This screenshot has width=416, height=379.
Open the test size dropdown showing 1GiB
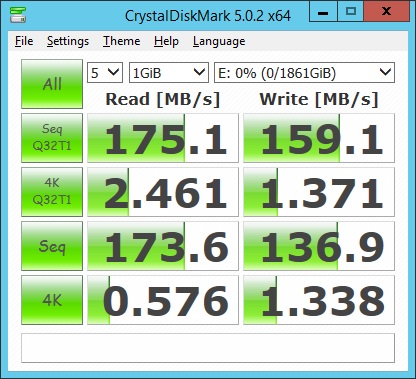169,72
